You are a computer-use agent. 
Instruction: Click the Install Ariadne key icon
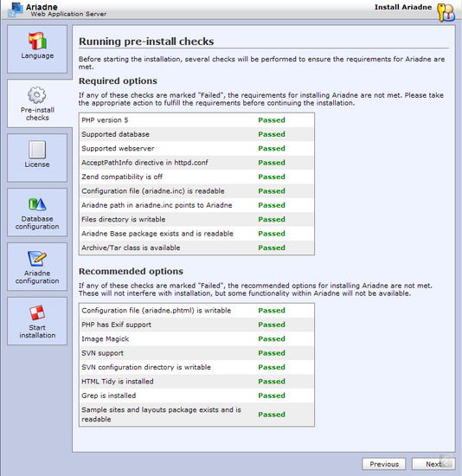(x=446, y=12)
